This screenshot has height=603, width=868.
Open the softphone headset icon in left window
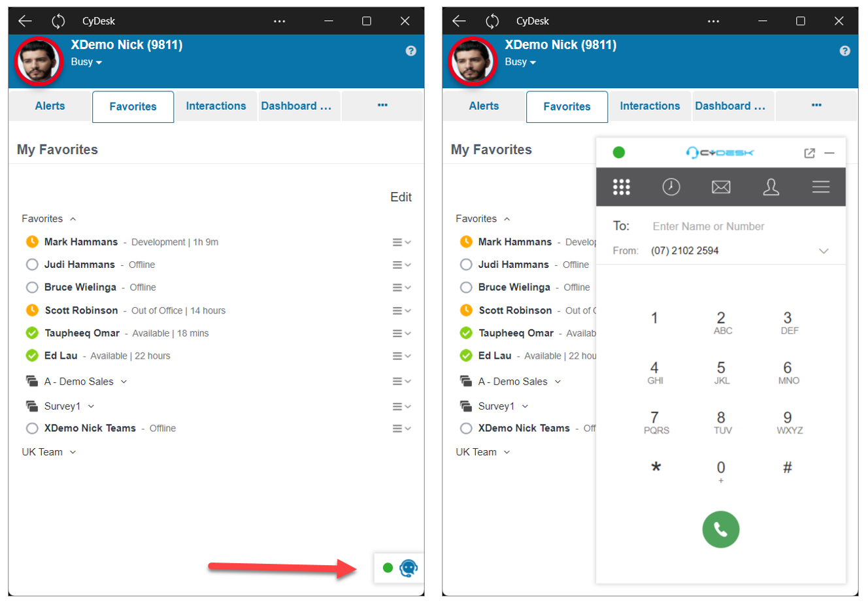pos(409,568)
